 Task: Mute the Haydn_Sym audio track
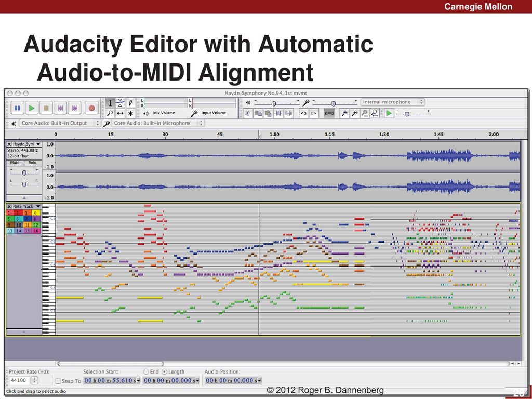15,163
